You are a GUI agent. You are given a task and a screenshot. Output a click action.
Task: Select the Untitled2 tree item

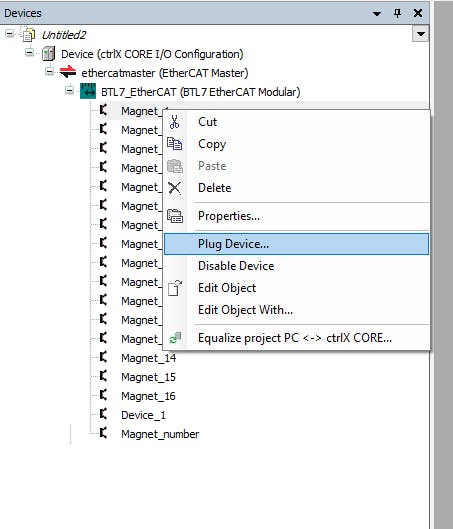coord(64,35)
